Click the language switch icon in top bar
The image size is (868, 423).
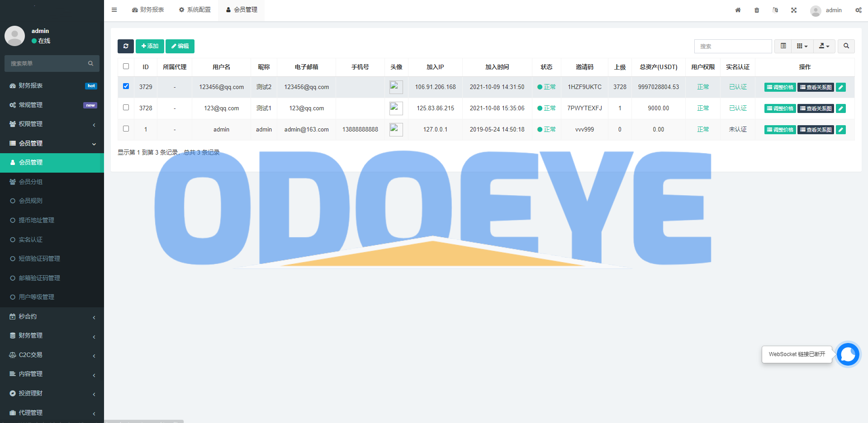(775, 10)
